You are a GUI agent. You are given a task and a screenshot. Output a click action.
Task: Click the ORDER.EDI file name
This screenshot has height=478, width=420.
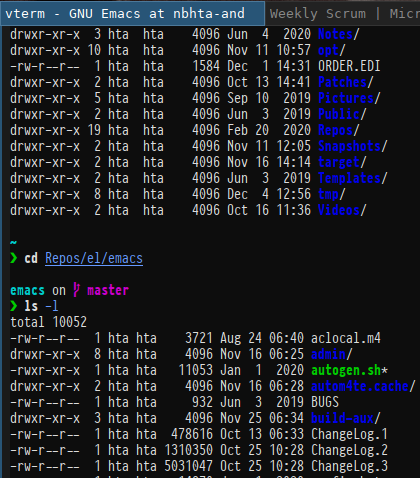coord(349,66)
